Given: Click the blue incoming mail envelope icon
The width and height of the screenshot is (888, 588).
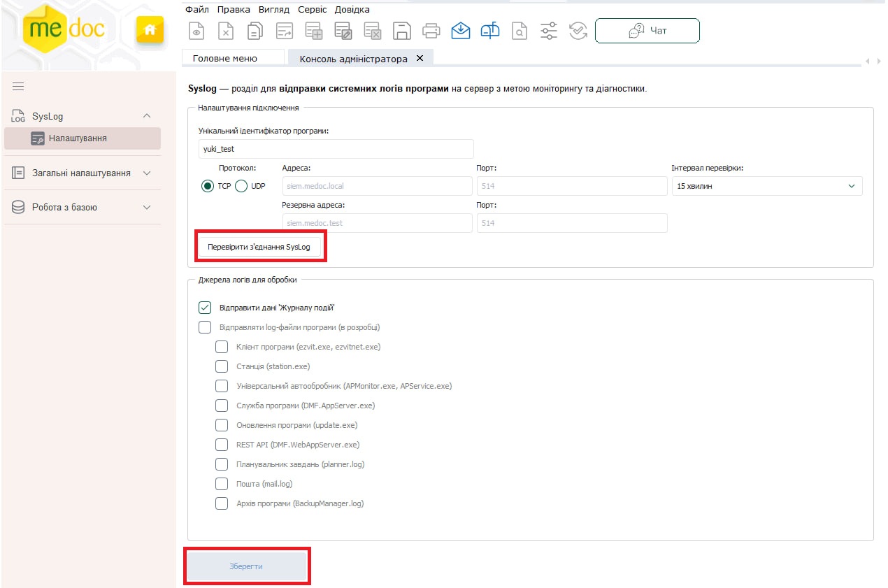Looking at the screenshot, I should pyautogui.click(x=460, y=31).
